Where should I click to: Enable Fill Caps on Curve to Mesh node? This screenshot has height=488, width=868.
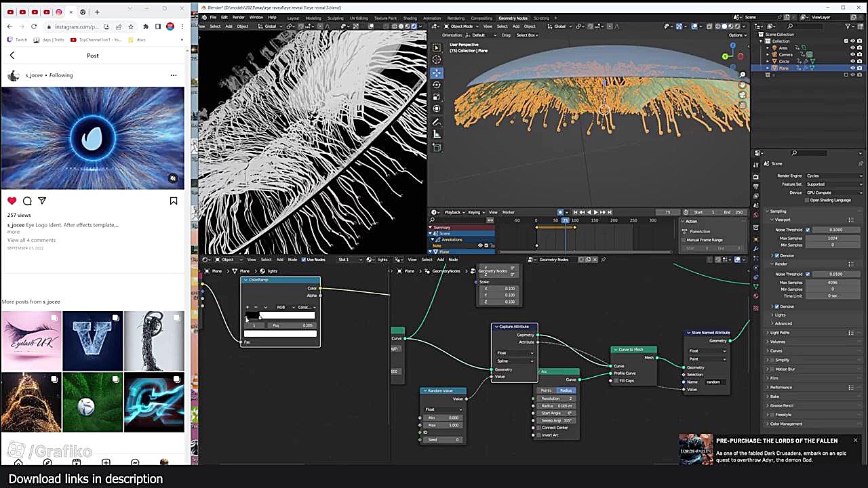point(615,380)
